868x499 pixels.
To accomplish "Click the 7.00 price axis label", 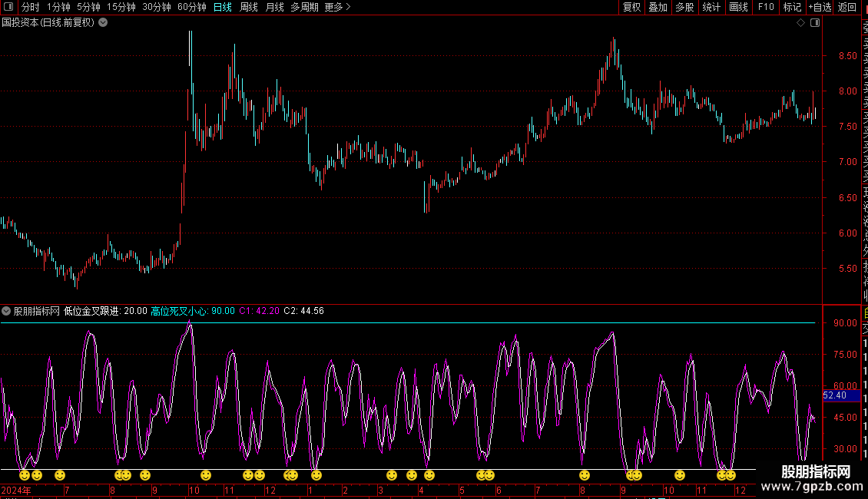I will (x=847, y=162).
